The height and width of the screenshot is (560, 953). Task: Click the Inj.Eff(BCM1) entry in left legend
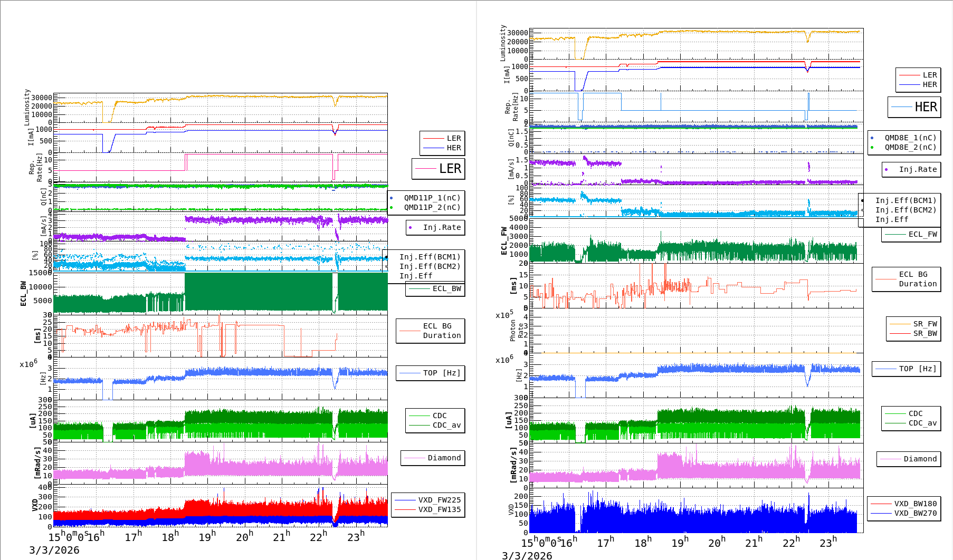(430, 257)
